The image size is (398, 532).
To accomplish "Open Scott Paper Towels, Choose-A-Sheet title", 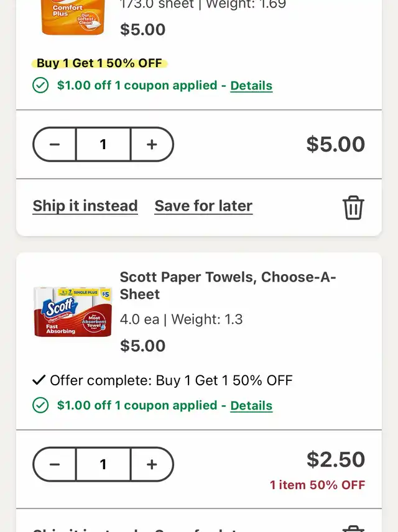I will pyautogui.click(x=228, y=285).
